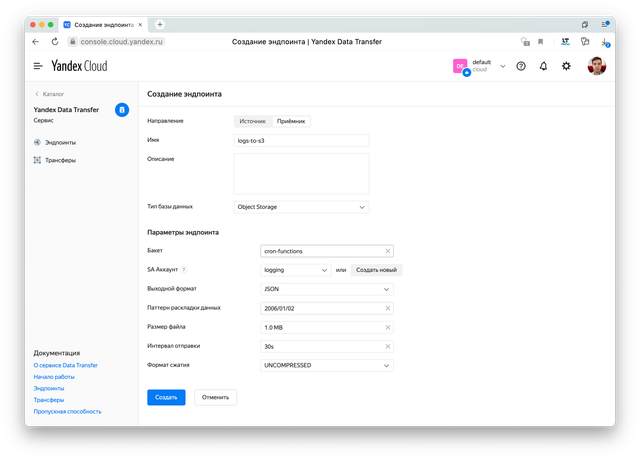Viewport: 640px width, 459px height.
Task: Open Эндпоинты in the sidebar
Action: (x=60, y=143)
